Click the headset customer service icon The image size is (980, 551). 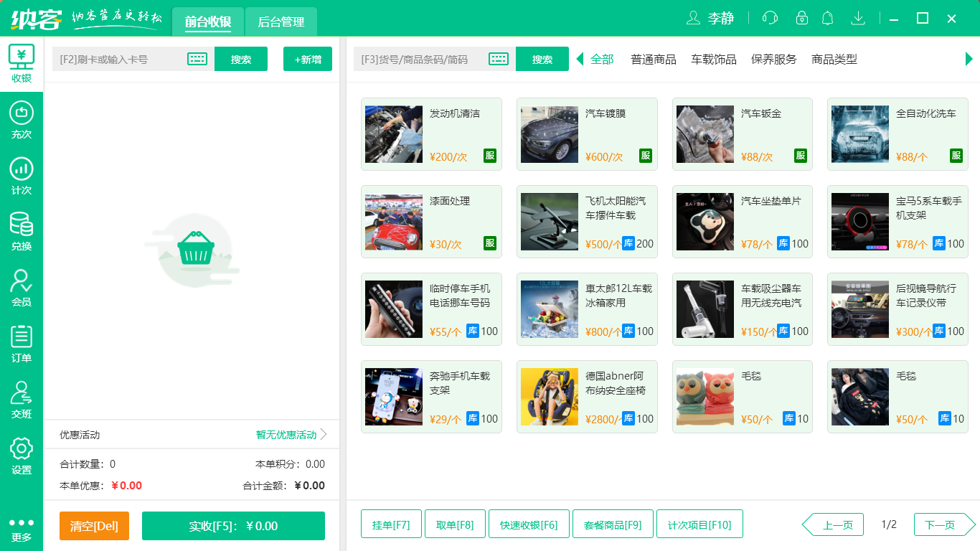[769, 17]
